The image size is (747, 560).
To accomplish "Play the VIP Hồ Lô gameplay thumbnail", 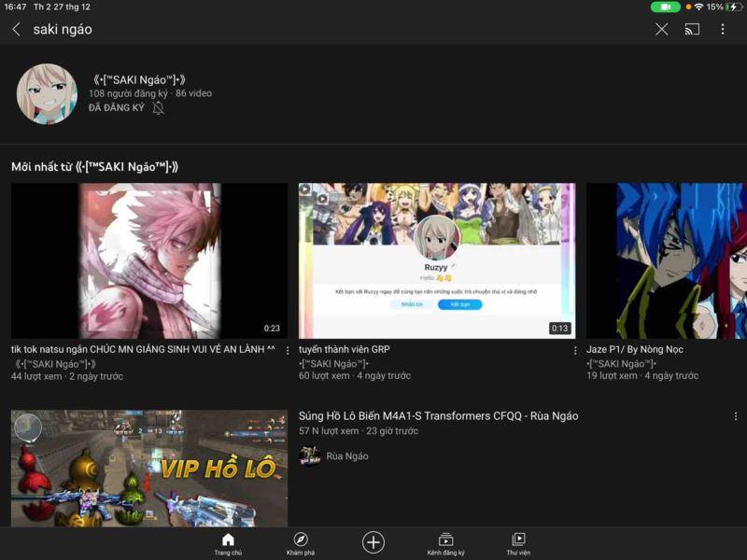I will click(x=149, y=469).
